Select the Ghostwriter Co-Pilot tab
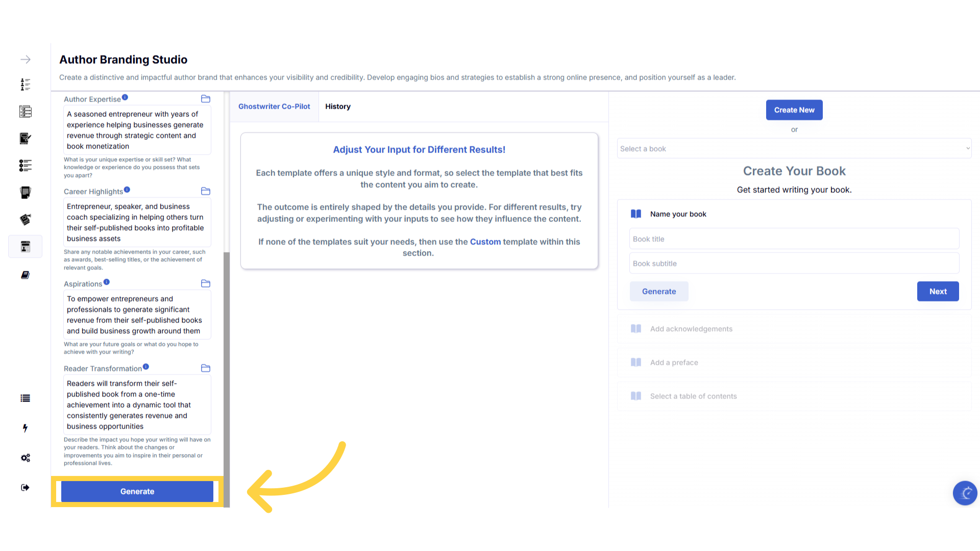 pyautogui.click(x=274, y=107)
